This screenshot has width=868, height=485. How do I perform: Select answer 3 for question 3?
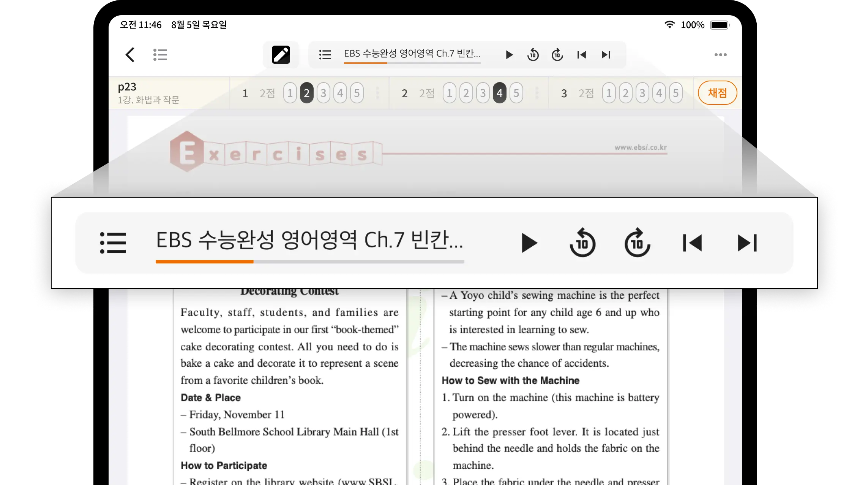(642, 93)
